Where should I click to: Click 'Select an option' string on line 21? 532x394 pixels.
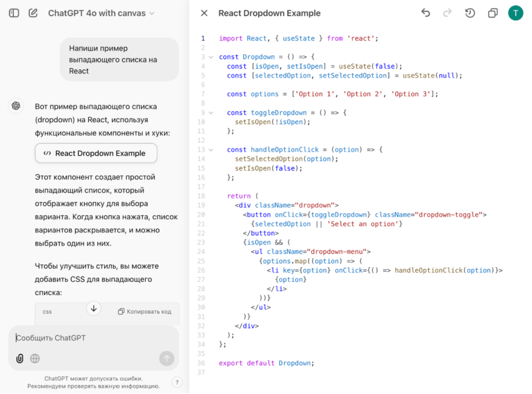tap(363, 224)
